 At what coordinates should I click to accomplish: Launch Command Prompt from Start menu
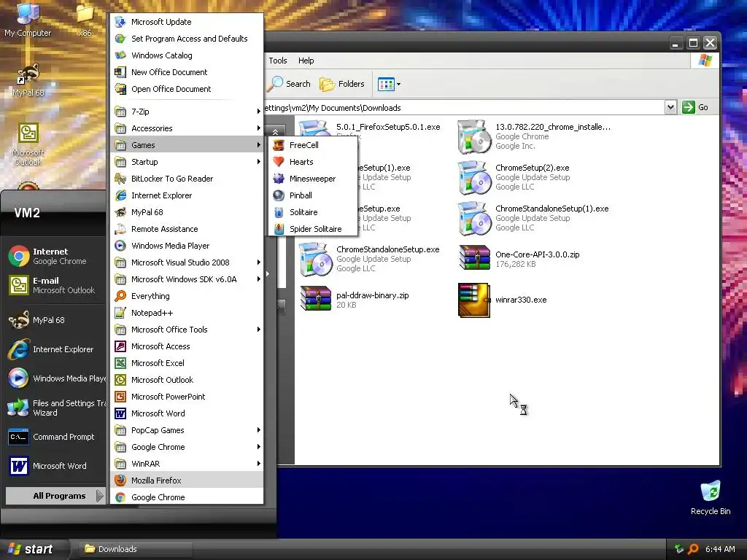(54, 437)
